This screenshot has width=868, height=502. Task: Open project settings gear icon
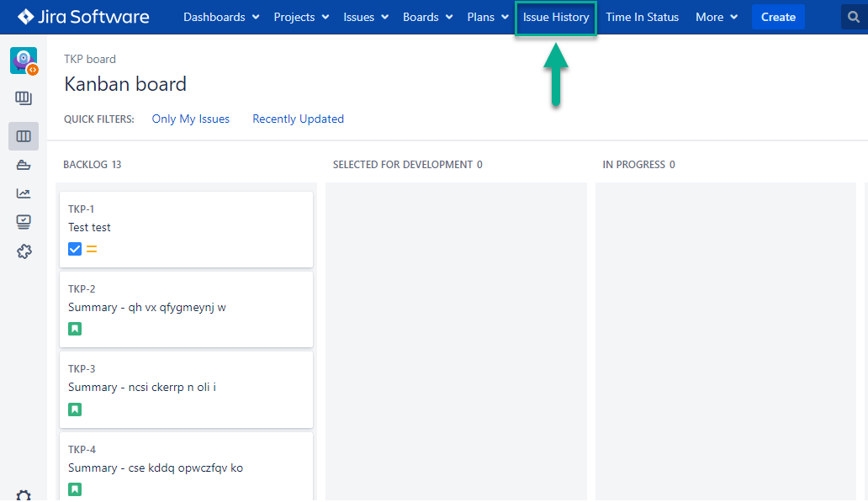pyautogui.click(x=24, y=495)
